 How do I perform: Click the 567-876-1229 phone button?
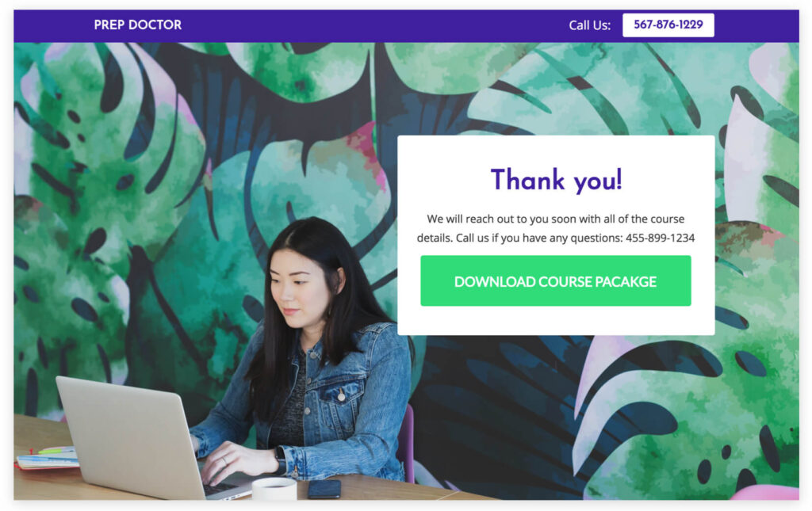point(668,25)
